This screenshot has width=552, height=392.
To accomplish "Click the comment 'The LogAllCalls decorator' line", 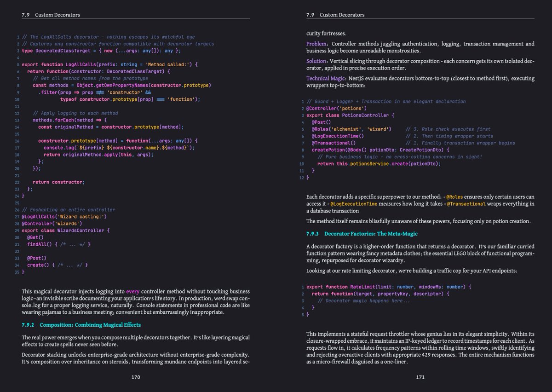I will tap(108, 37).
